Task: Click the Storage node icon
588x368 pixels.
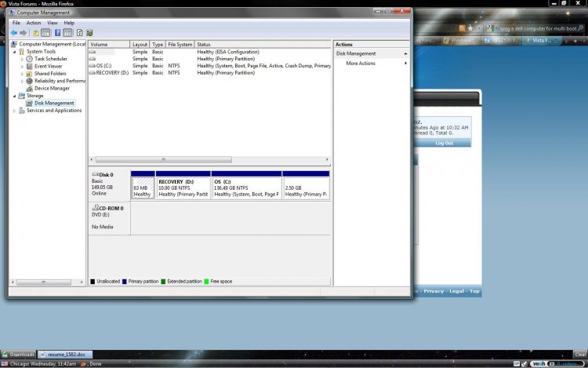Action: click(x=22, y=96)
